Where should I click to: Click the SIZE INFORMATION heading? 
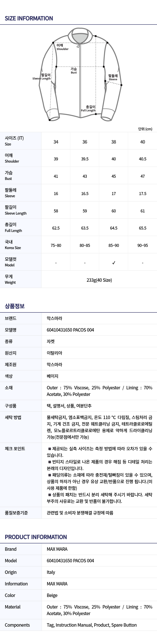[29, 18]
